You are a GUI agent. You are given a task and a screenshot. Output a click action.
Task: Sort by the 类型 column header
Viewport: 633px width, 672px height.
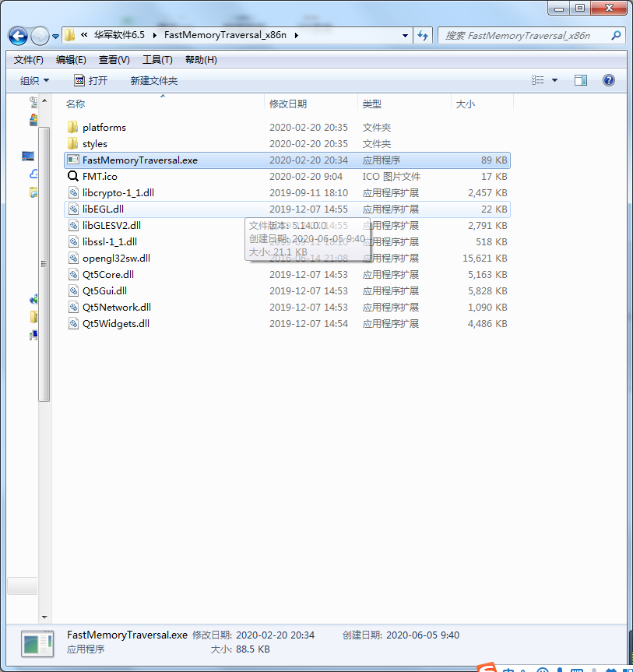click(x=404, y=104)
